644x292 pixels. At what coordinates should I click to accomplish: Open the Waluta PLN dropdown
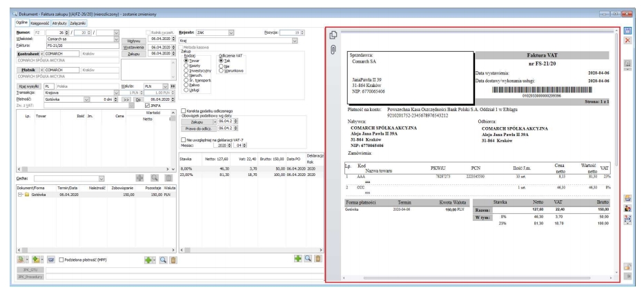pos(165,87)
